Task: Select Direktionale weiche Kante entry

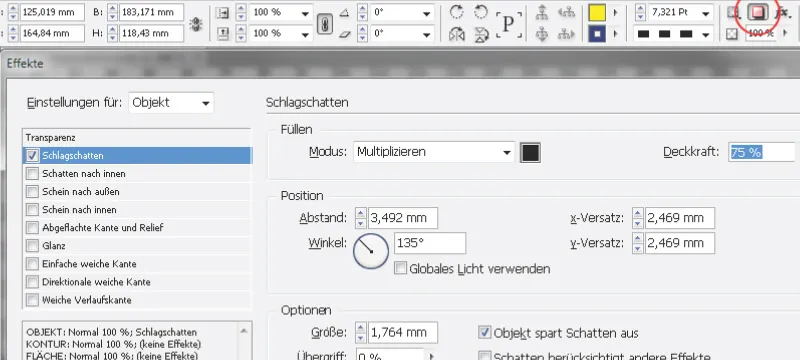Action: 137,281
